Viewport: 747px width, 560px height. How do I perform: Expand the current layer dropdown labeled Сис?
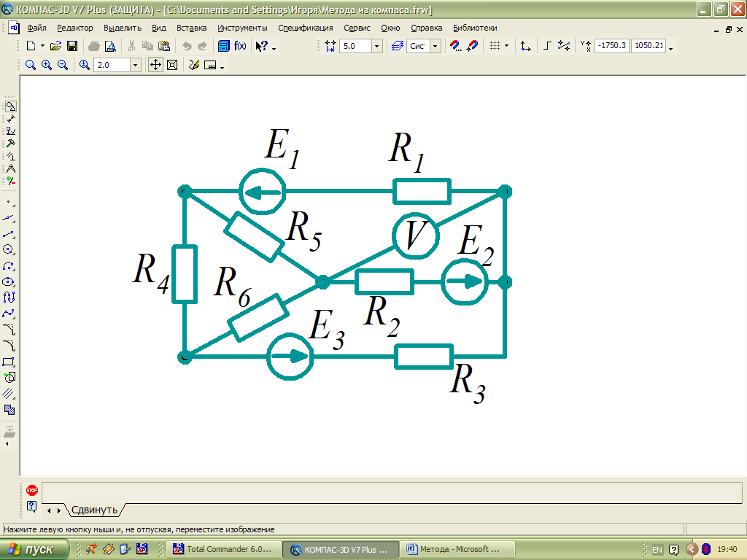coord(436,46)
